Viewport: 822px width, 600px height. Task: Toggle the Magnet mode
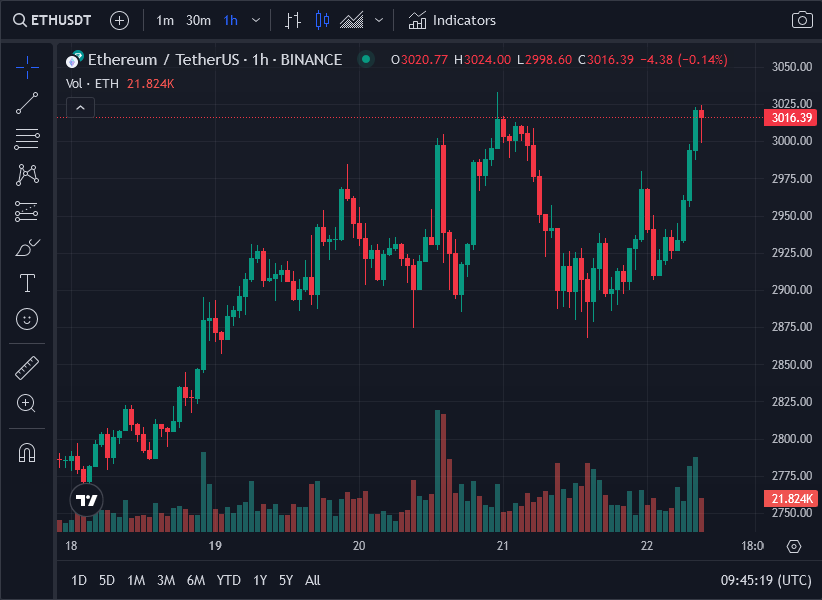point(27,452)
